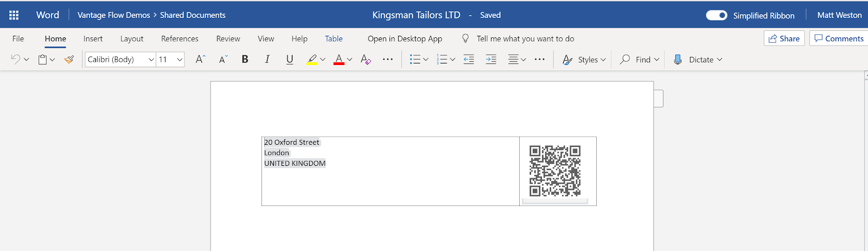This screenshot has height=251, width=868.
Task: Click the Saved status text
Action: click(490, 15)
